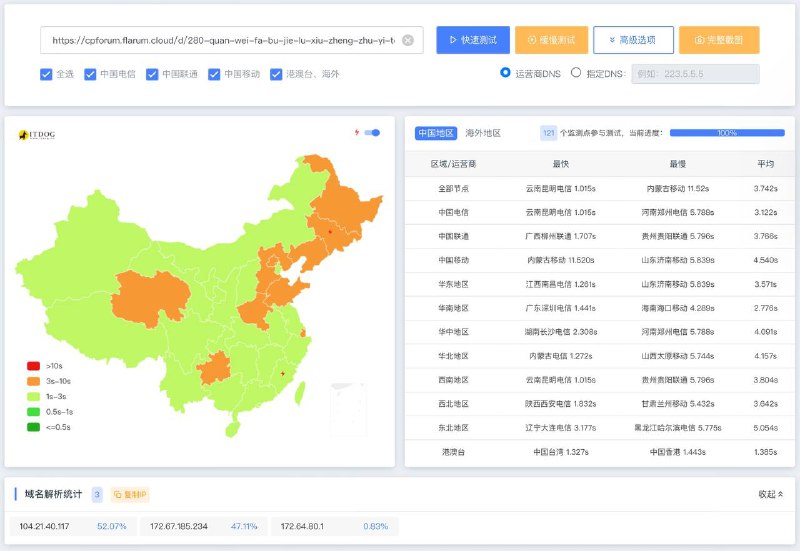Click the 中国联通 row in the table
This screenshot has height=551, width=800.
click(x=600, y=236)
